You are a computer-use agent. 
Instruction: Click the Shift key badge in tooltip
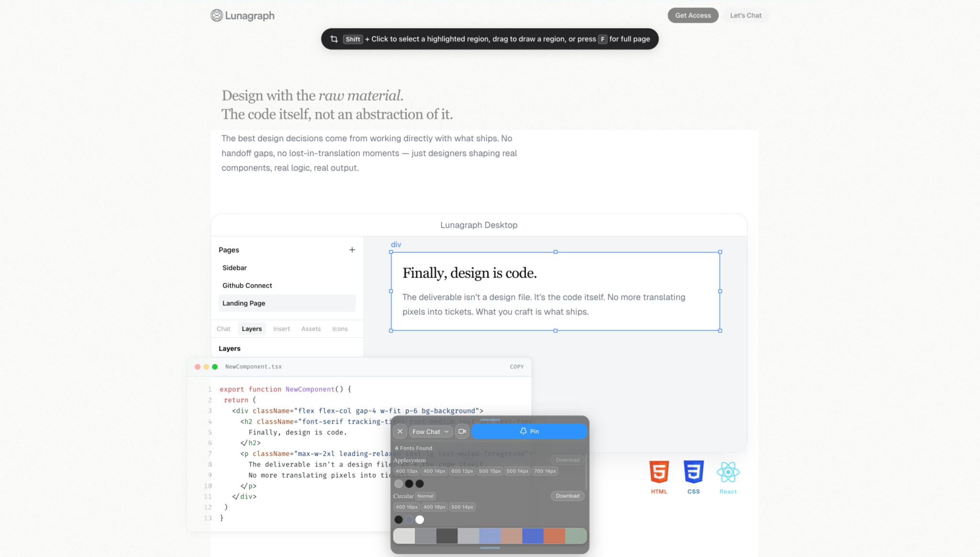[353, 39]
